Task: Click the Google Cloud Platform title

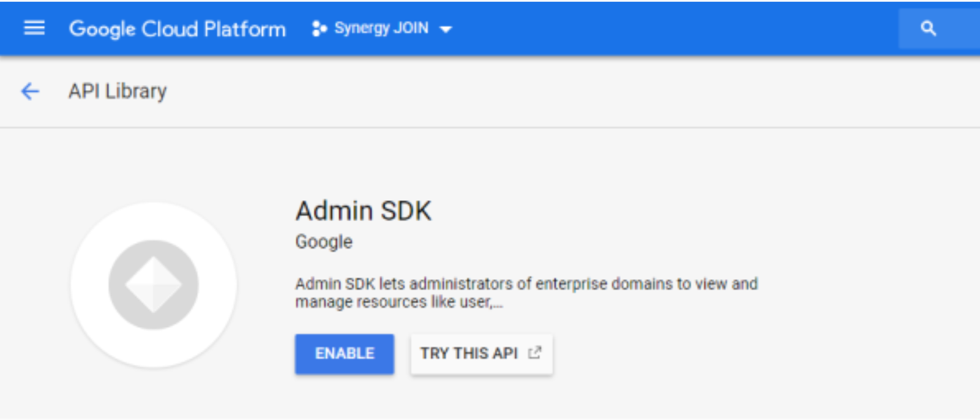Action: tap(177, 29)
